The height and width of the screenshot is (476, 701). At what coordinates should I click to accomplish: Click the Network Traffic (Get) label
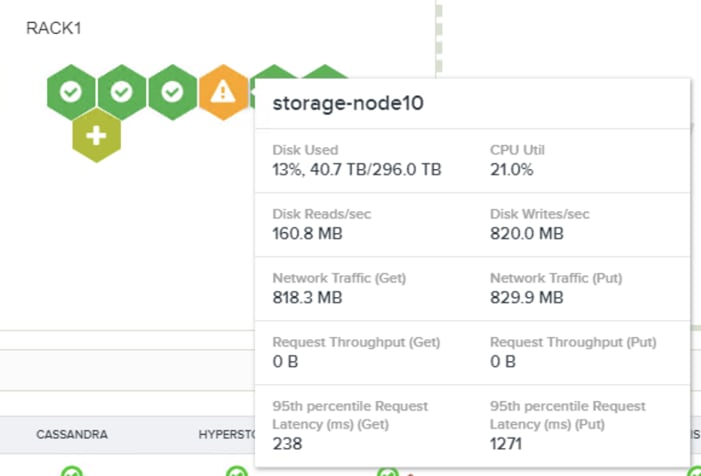[339, 278]
